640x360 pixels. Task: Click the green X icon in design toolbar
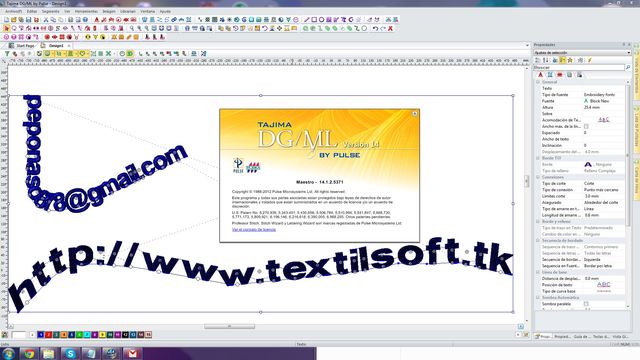coord(108,53)
